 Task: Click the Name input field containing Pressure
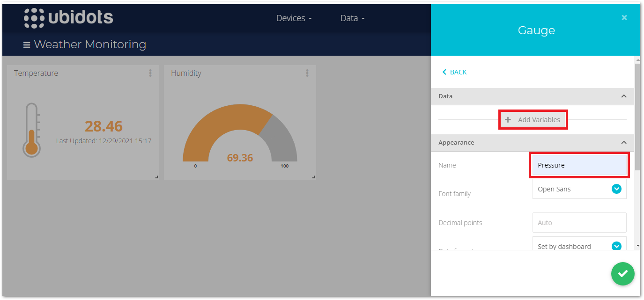click(x=579, y=165)
